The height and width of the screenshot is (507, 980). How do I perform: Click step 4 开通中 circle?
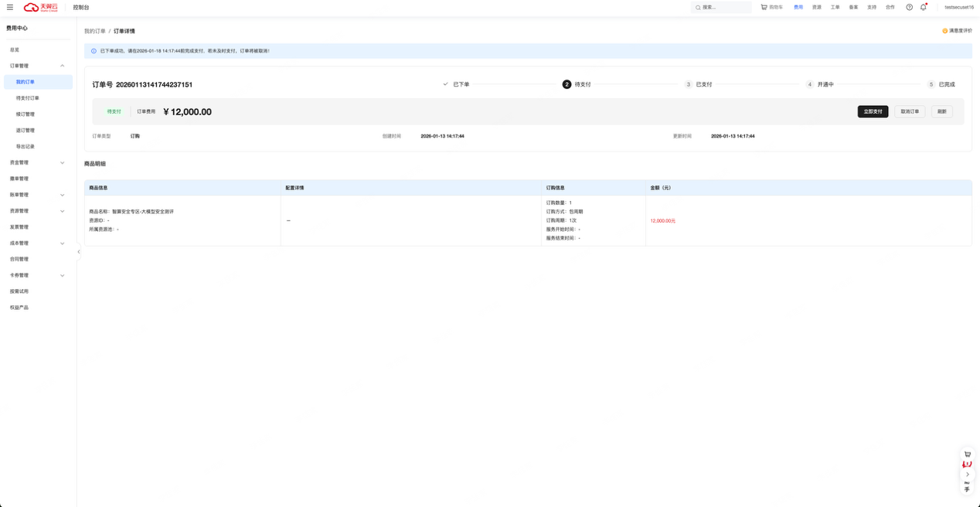click(x=809, y=84)
